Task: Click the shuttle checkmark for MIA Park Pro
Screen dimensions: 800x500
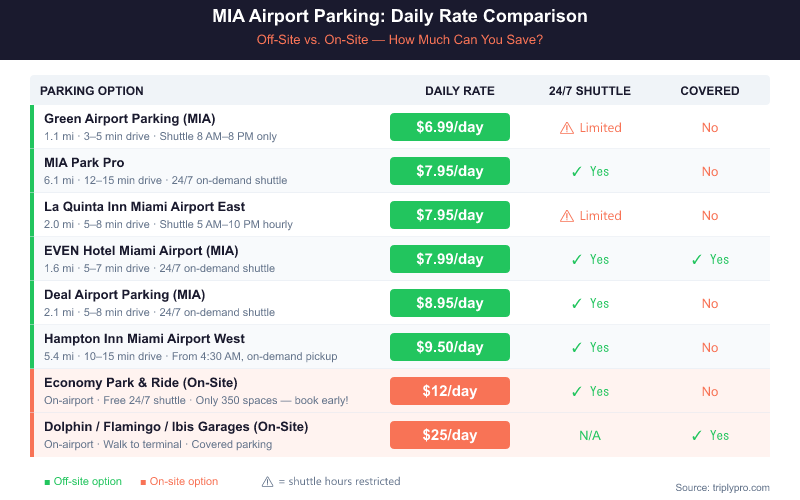Action: tap(577, 172)
